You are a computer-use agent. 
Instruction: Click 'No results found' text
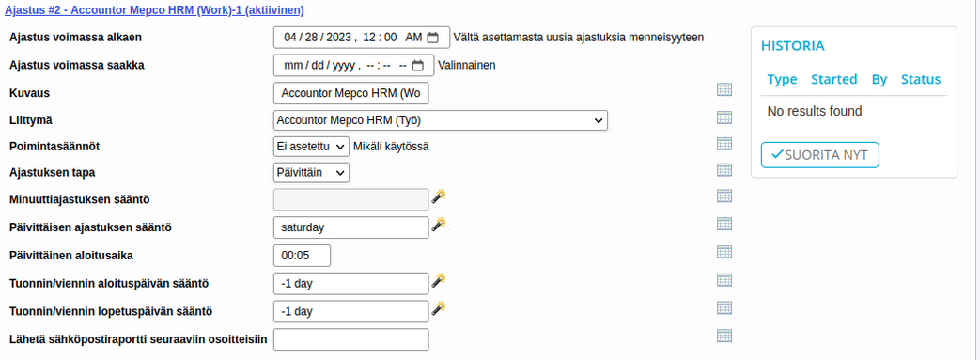pyautogui.click(x=815, y=111)
